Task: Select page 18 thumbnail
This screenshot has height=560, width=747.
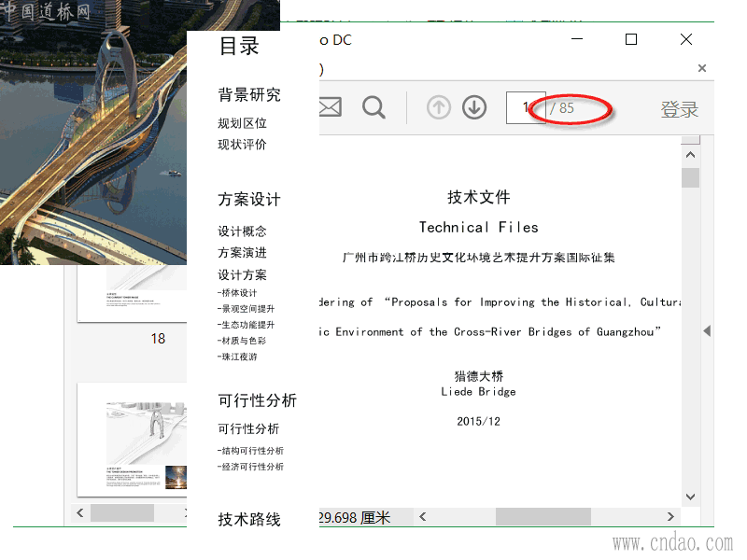Action: (x=132, y=293)
